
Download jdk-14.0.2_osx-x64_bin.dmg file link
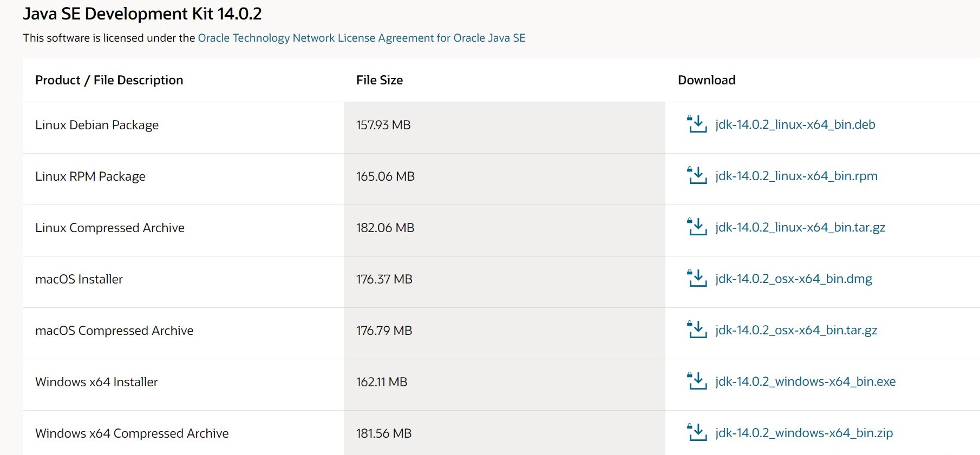793,279
